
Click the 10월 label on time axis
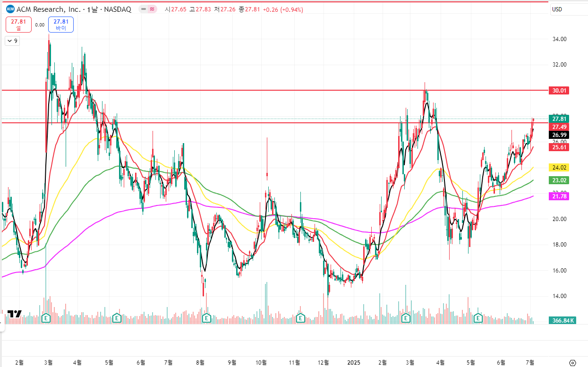point(261,362)
